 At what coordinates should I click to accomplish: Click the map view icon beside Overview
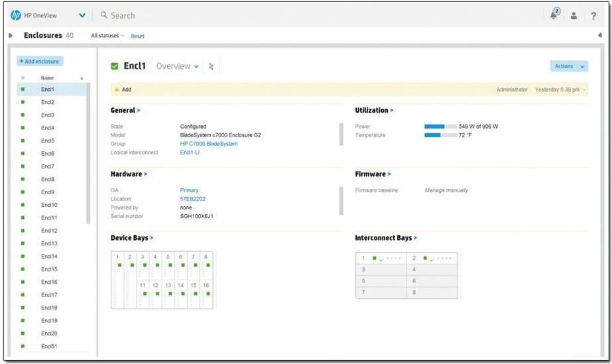point(212,66)
